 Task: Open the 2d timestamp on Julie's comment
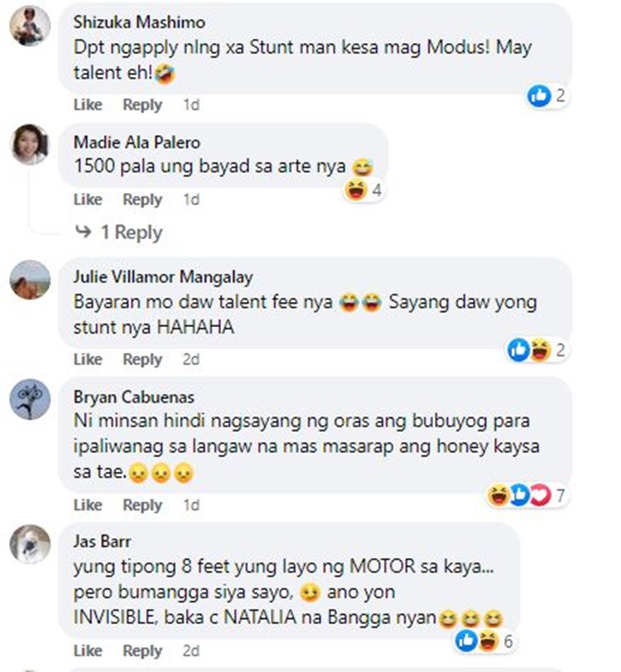click(190, 359)
